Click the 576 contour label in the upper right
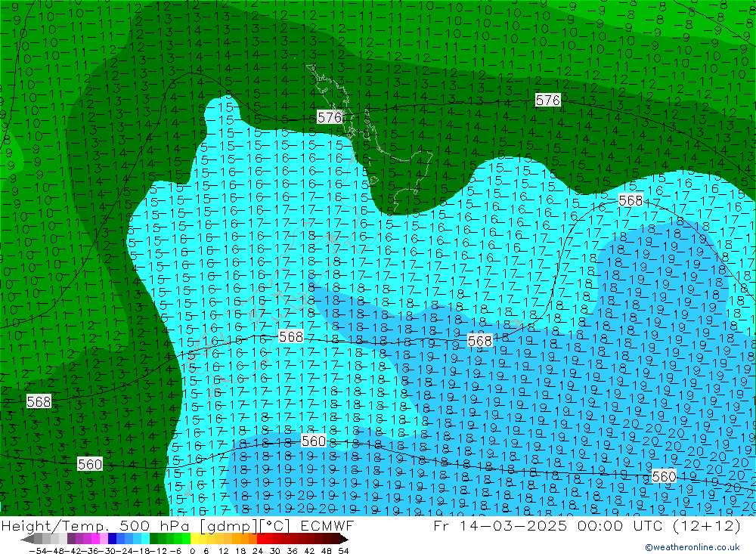The image size is (756, 554). (x=548, y=101)
